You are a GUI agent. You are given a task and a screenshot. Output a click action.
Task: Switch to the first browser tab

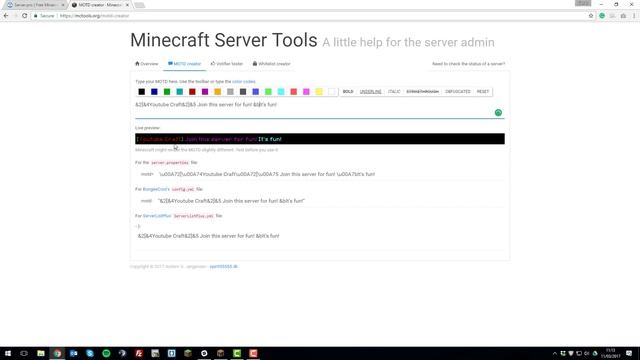(x=35, y=5)
